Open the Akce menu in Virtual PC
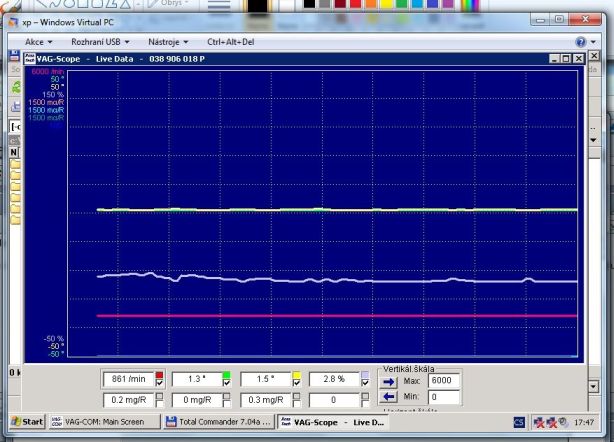The height and width of the screenshot is (442, 614). coord(38,42)
